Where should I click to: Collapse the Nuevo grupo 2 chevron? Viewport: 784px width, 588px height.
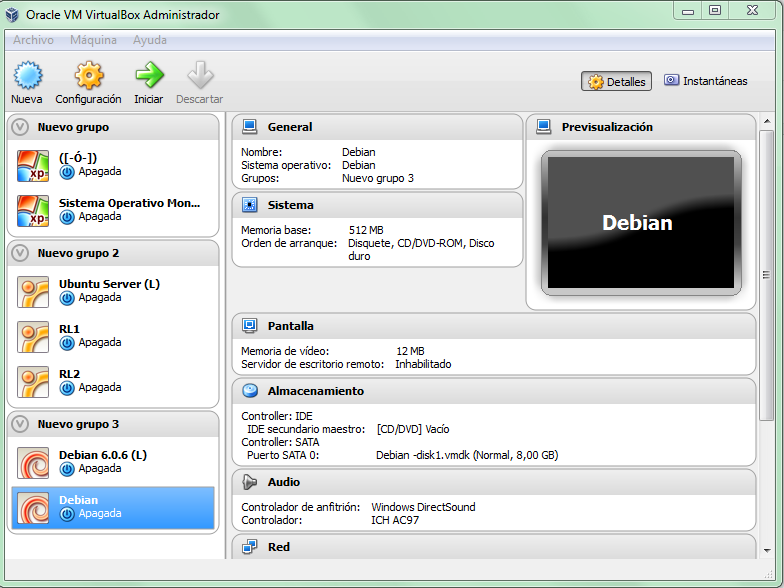(x=20, y=253)
